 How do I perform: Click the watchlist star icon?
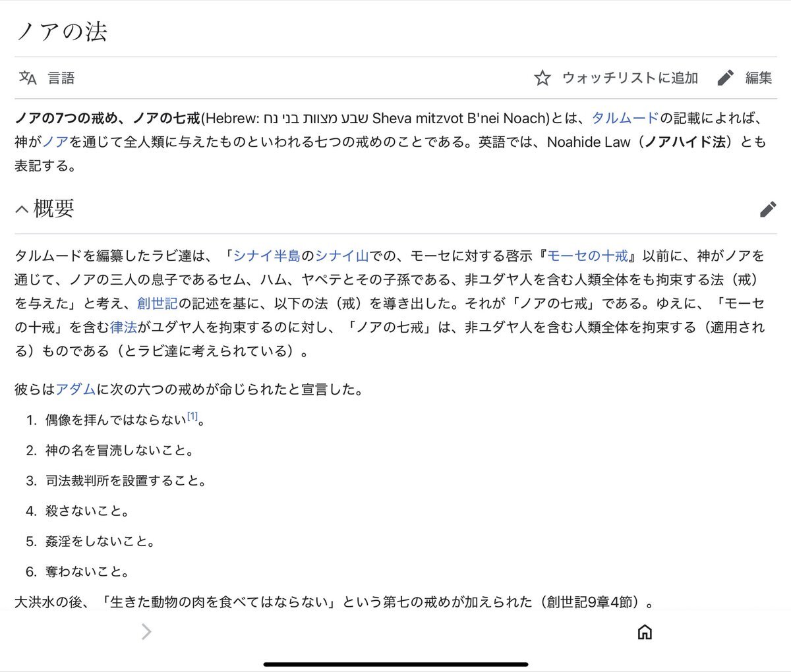click(542, 78)
